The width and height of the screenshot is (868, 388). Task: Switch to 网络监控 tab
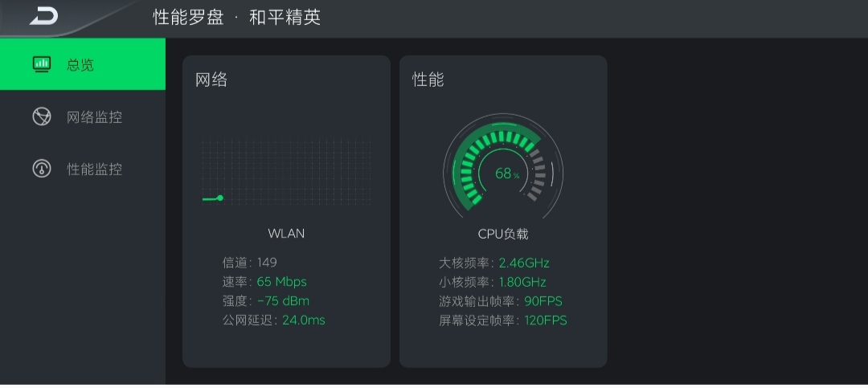pos(83,116)
